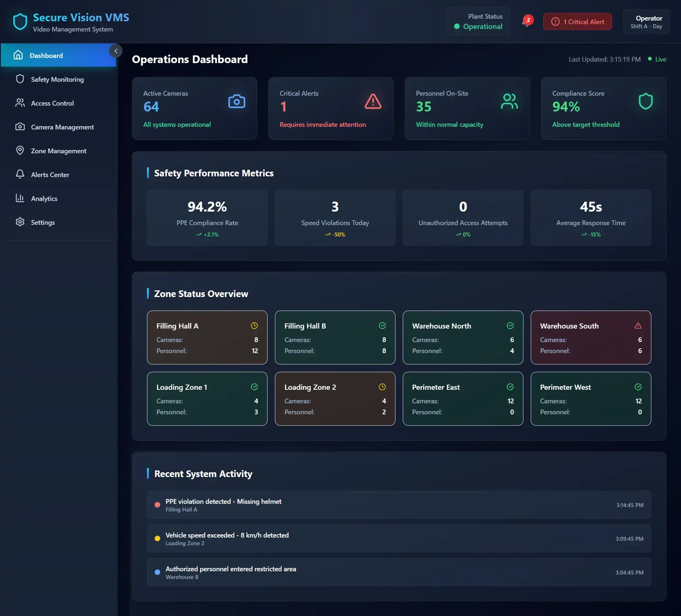Go to Camera Management in sidebar
The image size is (681, 616).
pyautogui.click(x=62, y=127)
